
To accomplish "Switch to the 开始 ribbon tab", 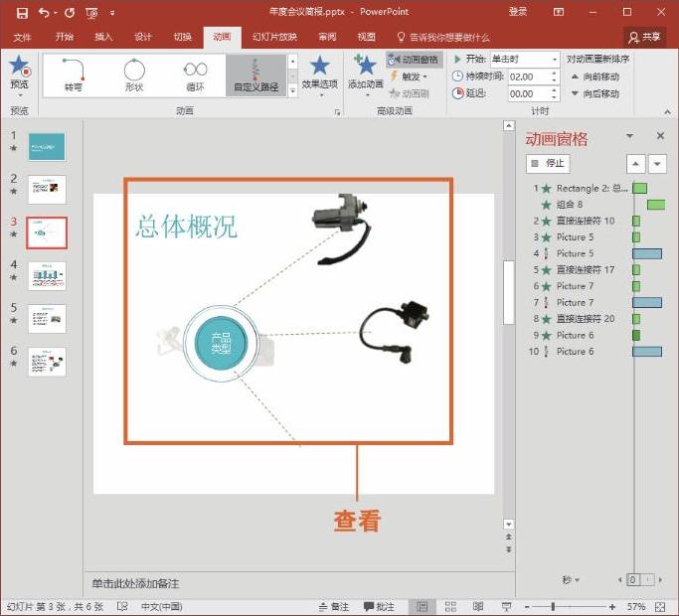I will [x=64, y=37].
